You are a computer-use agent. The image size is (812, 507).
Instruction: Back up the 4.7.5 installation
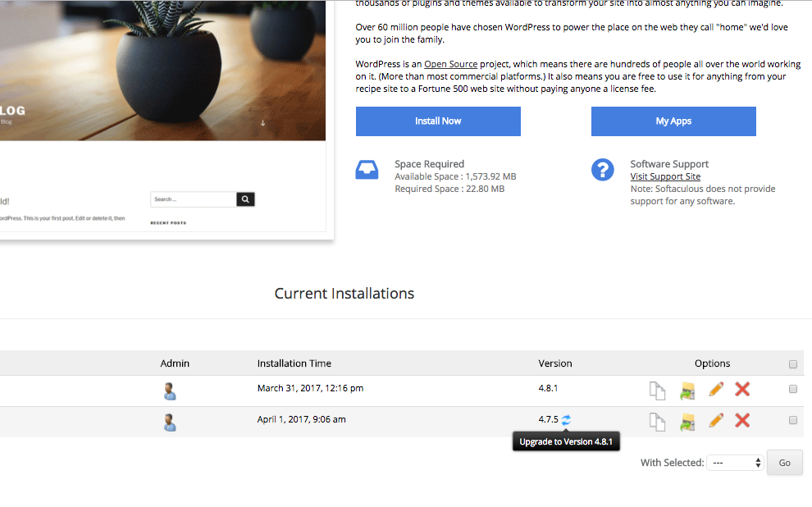[x=687, y=422]
